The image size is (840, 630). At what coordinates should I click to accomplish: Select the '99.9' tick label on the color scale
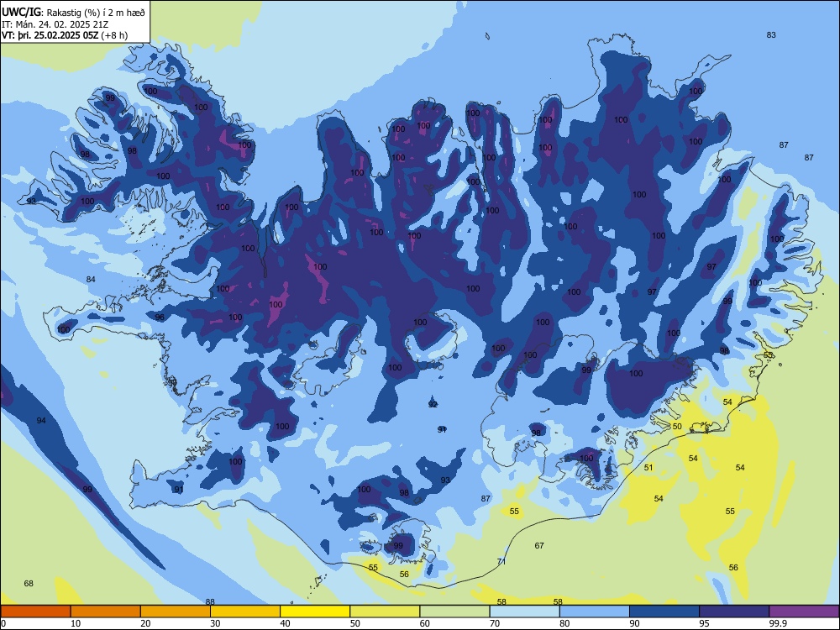[778, 623]
